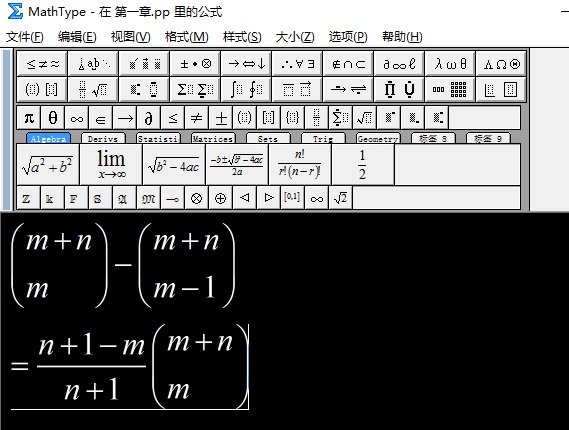Insert the less-than-or-equal symbol
The height and width of the screenshot is (430, 569).
pos(172,118)
